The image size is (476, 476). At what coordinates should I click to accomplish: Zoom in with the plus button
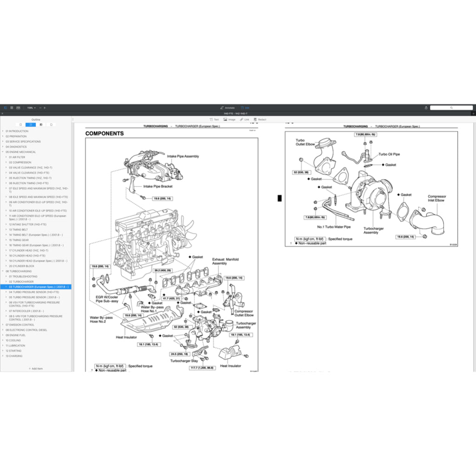point(45,108)
